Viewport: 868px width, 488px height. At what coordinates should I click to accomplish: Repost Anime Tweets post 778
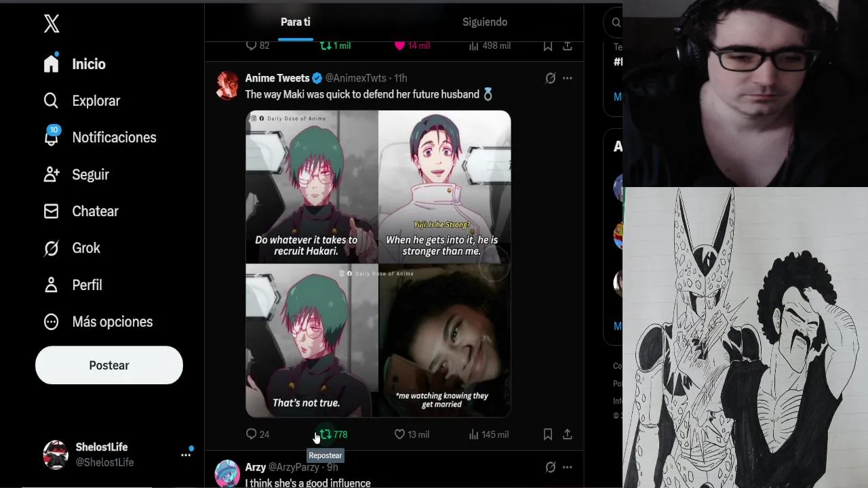pos(333,434)
